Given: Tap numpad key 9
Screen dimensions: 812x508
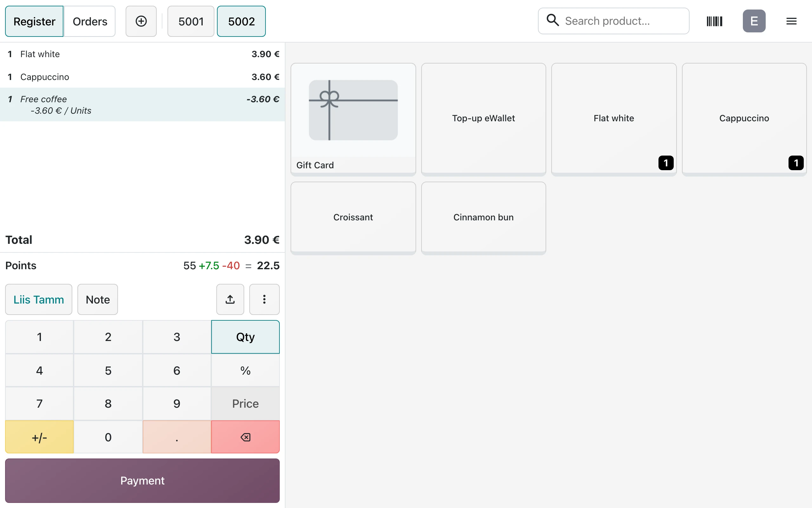Looking at the screenshot, I should point(177,404).
